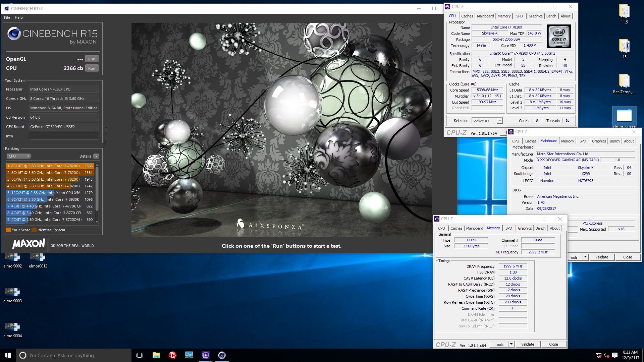
Task: Open the RealTemp folder icon on desktop
Action: point(624,81)
